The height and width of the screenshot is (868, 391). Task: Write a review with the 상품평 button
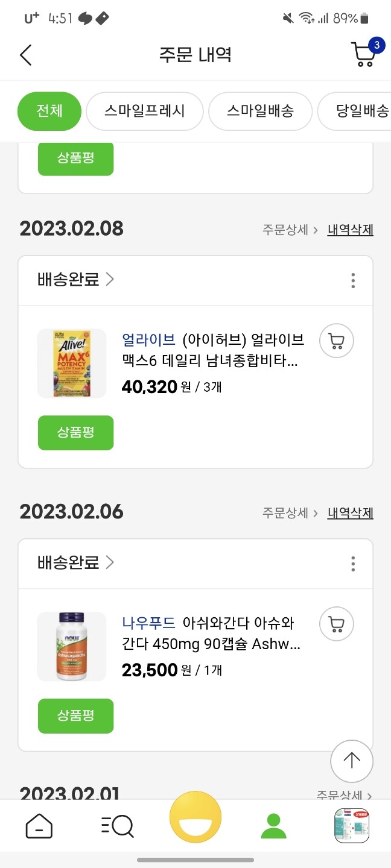(75, 432)
